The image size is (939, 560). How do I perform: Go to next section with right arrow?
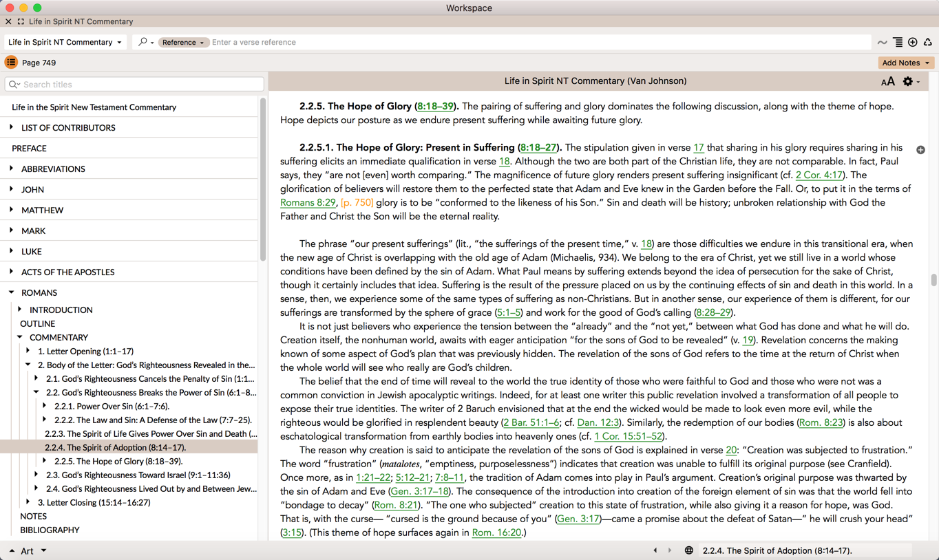point(670,550)
